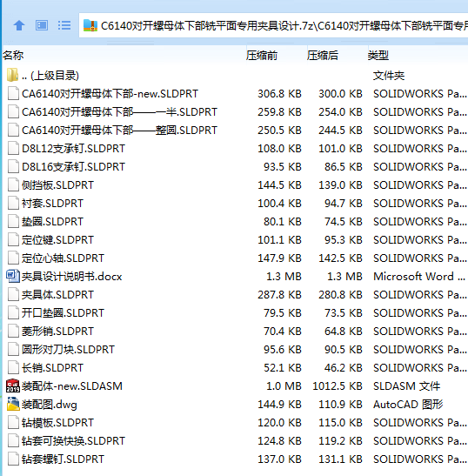Click file icon of 钻模板.SLDPRT
This screenshot has width=468, height=476.
point(13,423)
